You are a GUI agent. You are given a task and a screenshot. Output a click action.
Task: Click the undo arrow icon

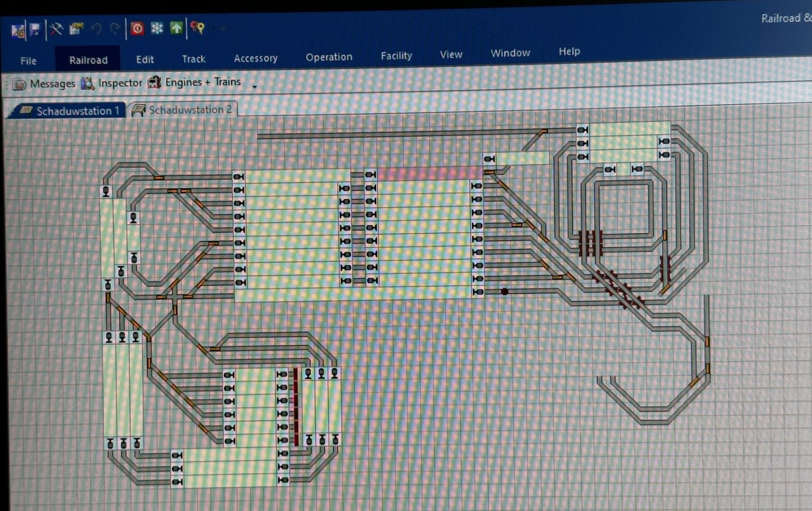(96, 29)
